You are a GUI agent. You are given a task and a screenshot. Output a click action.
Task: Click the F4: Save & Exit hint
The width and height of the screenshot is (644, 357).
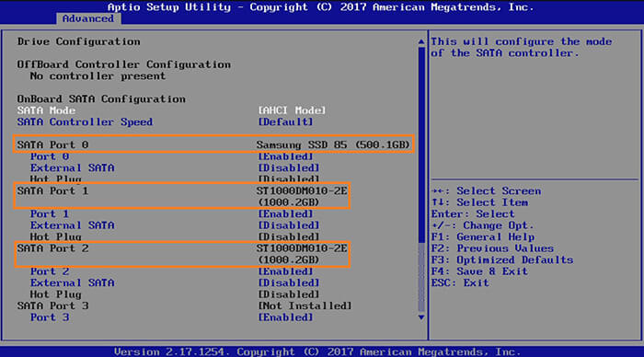coord(479,271)
